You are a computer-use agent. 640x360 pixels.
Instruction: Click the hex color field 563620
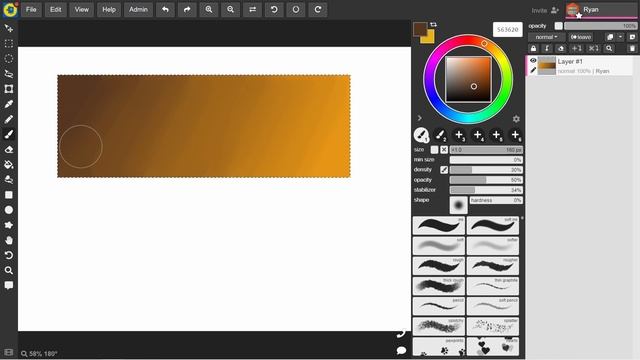tap(508, 30)
